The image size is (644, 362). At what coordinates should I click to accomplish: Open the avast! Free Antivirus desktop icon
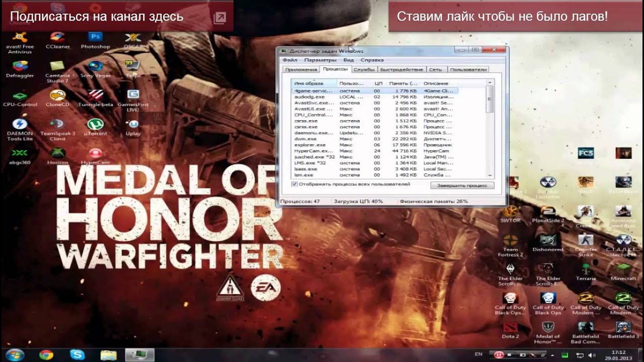pyautogui.click(x=20, y=42)
